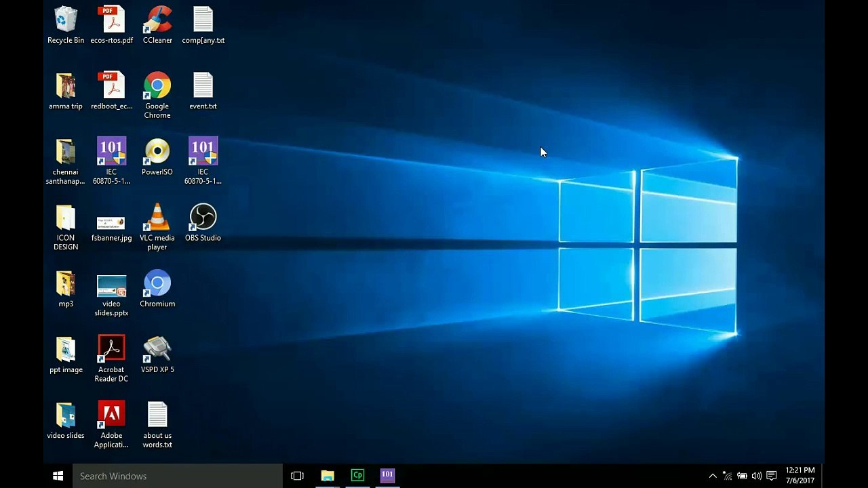Select the ppt image folder
The height and width of the screenshot is (488, 868).
(x=66, y=354)
